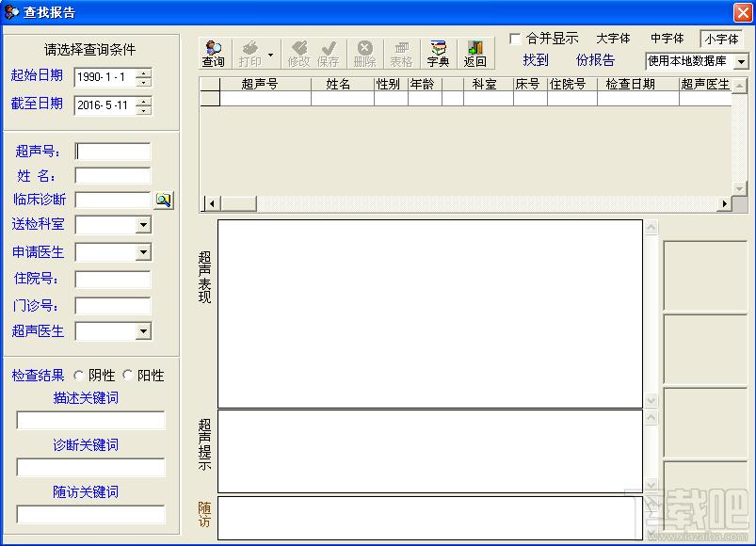
Task: Click the 床号 column header
Action: point(530,84)
